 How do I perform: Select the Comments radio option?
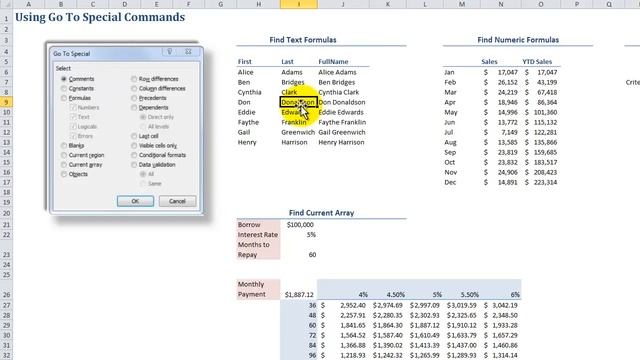(x=78, y=79)
